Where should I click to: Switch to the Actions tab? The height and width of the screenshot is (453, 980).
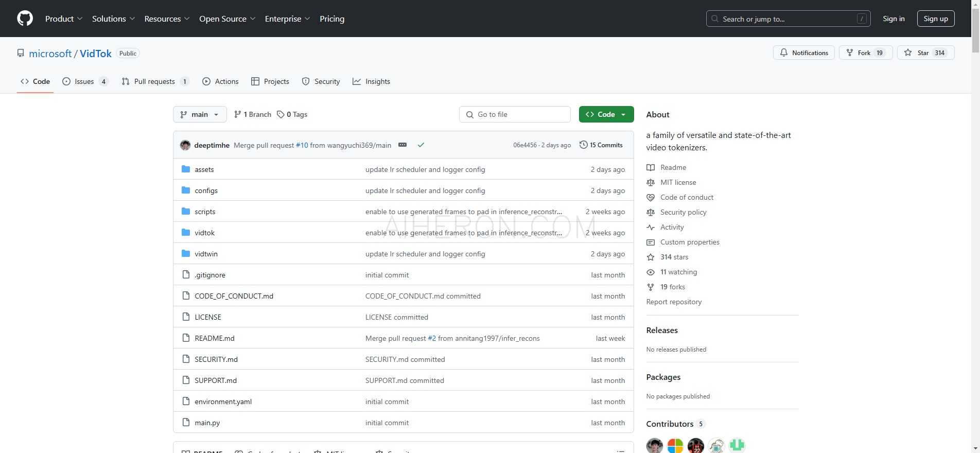[220, 81]
